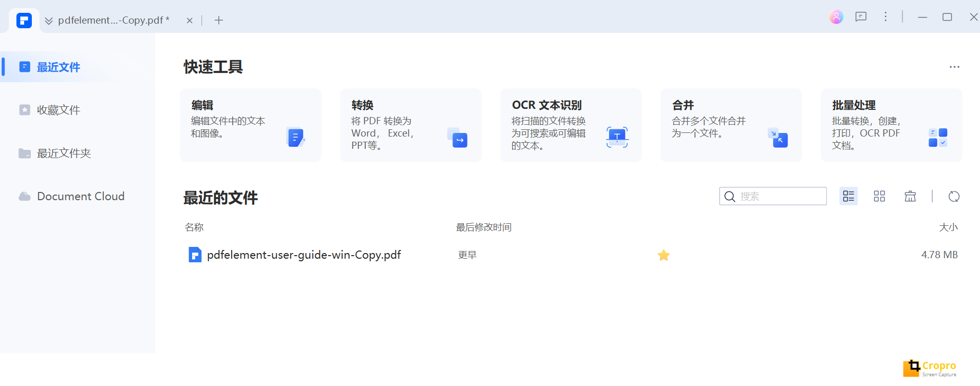Click the 合并 merge files icon

point(778,138)
